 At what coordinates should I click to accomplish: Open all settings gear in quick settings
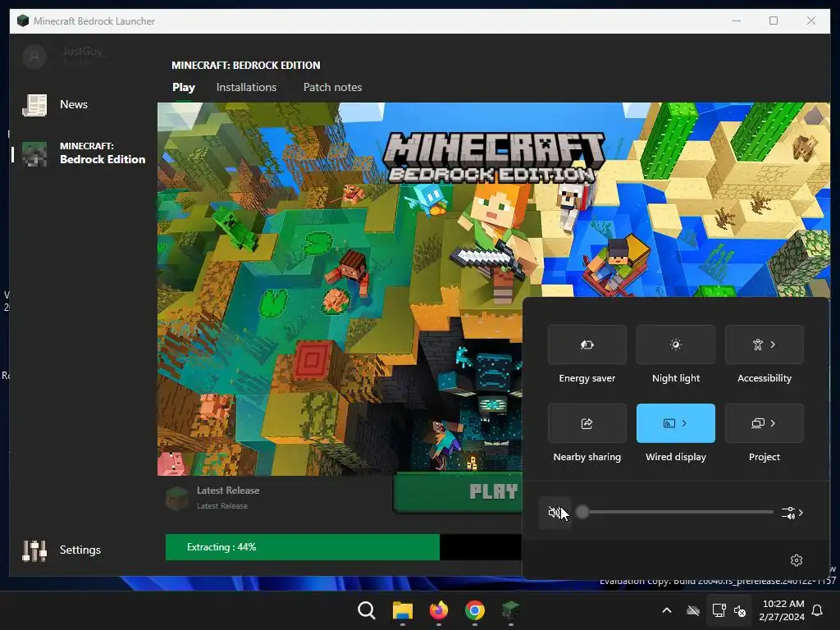(x=796, y=559)
